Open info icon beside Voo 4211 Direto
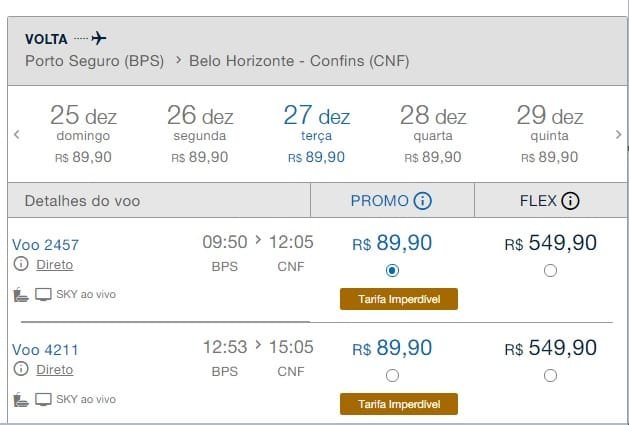Screen dimensions: 629x425 click(21, 369)
